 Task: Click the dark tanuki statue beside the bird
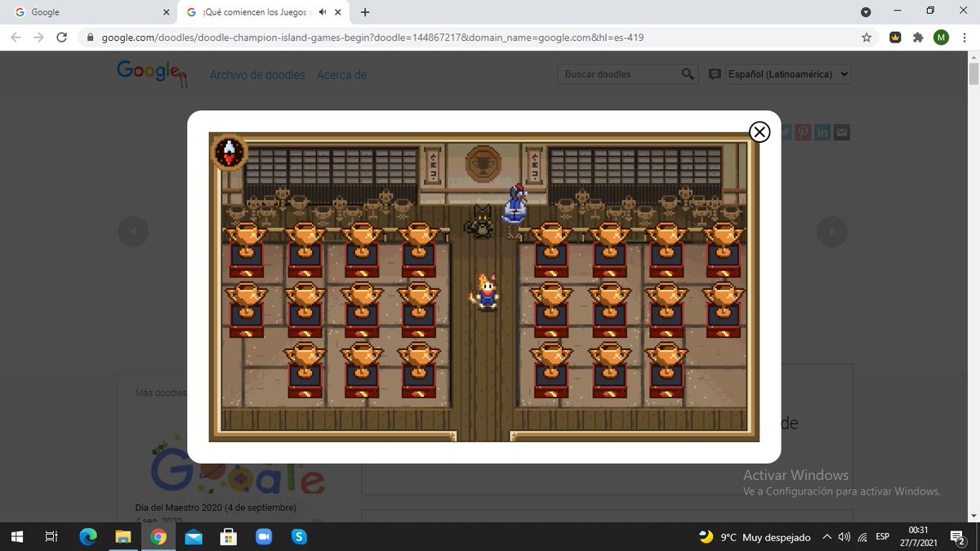(x=481, y=220)
